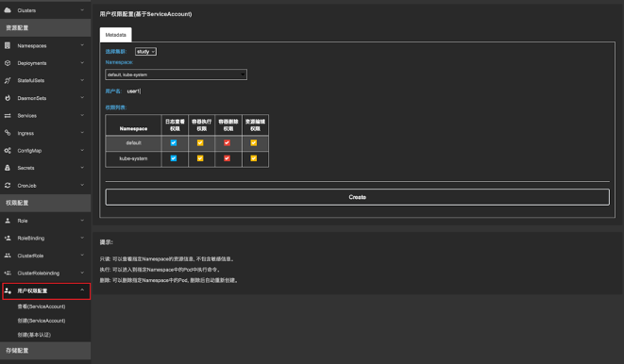624x364 pixels.
Task: Click the Clusters cloud icon
Action: 8,10
